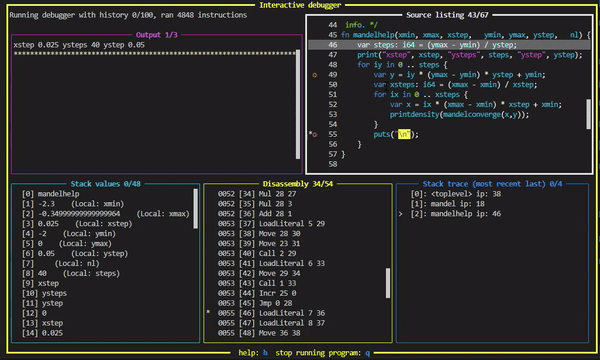Click the help: h shortcut hint

tap(253, 353)
